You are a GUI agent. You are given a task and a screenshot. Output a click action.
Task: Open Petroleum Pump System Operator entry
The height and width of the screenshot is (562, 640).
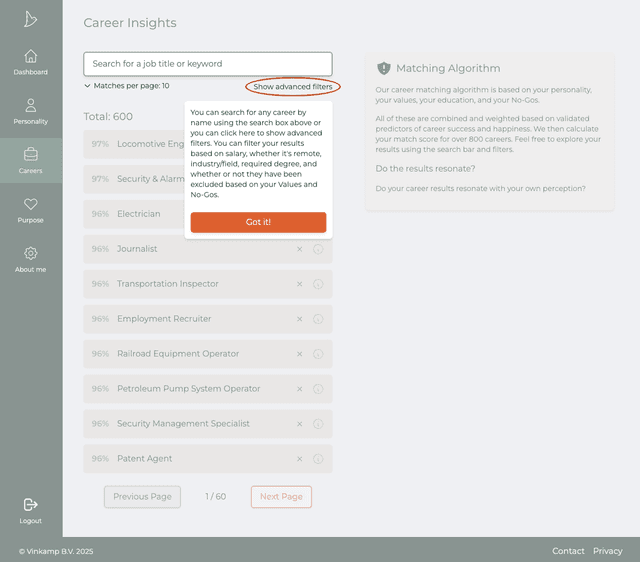click(208, 389)
